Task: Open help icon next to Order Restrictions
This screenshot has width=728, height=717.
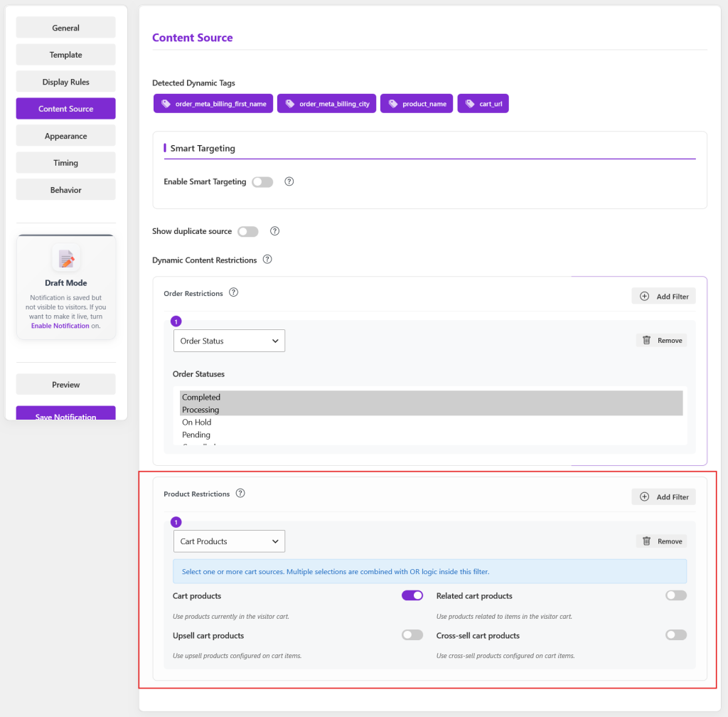Action: pos(233,292)
